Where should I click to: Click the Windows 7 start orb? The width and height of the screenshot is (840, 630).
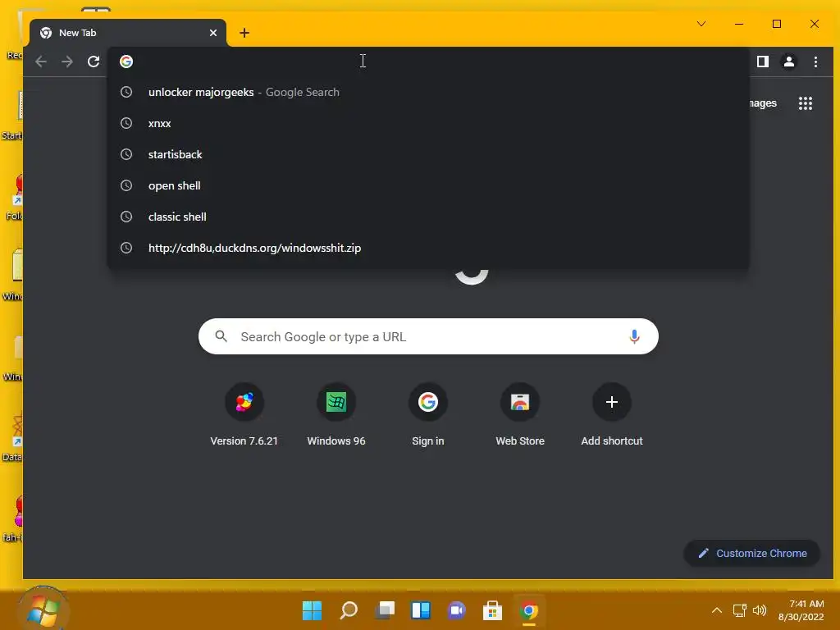coord(43,610)
